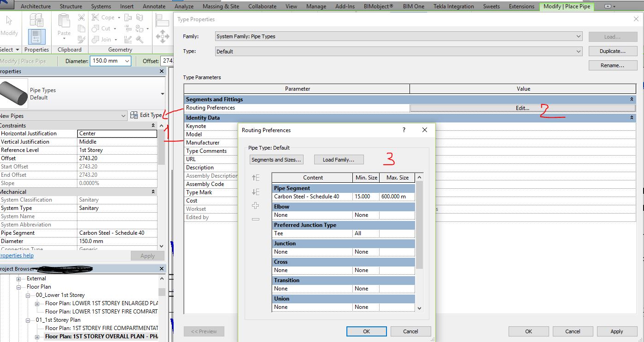Screen dimensions: 644x342
Task: Expand the External tree node
Action: (x=19, y=278)
